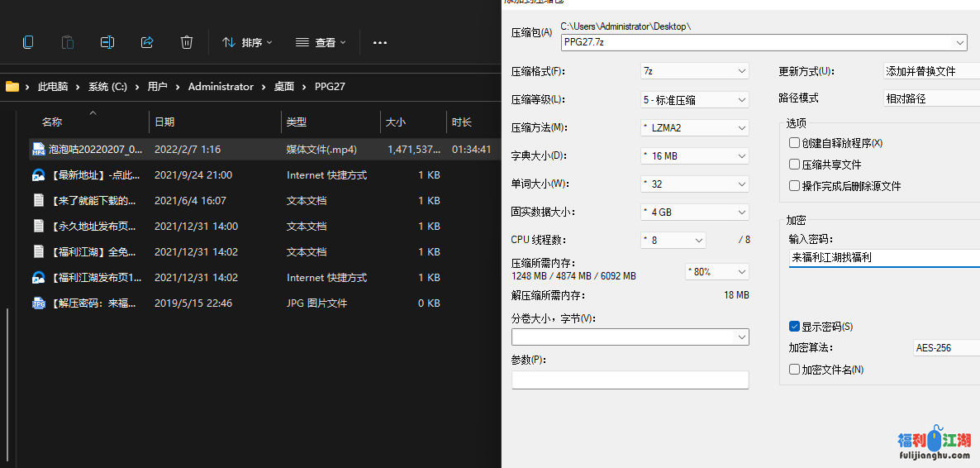
Task: Select the MP4 video file icon
Action: coord(38,150)
